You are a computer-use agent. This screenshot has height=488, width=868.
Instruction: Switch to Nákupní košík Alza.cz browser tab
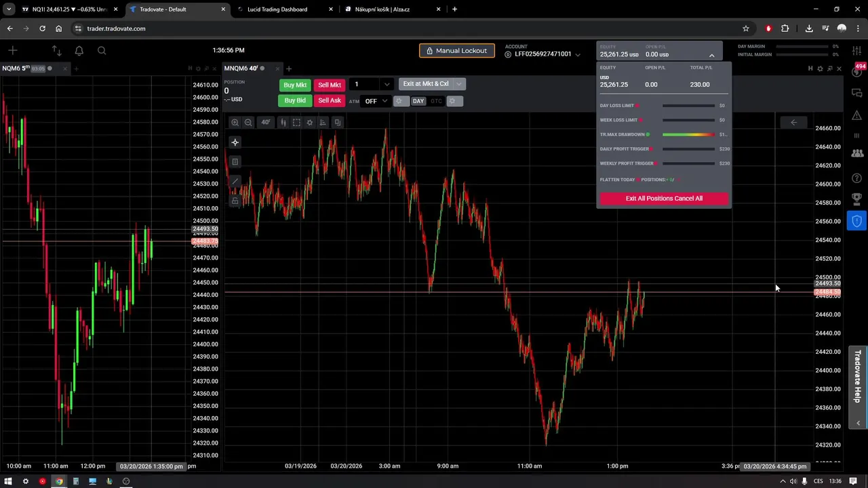coord(392,9)
